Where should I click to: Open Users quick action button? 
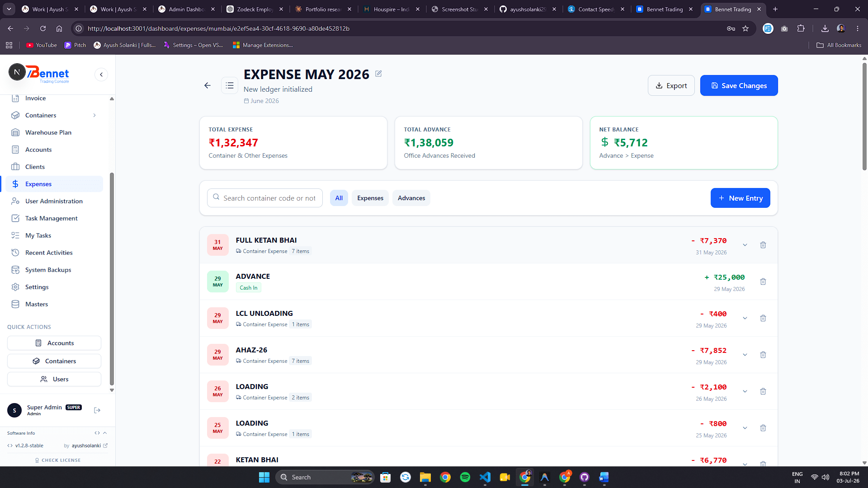54,379
